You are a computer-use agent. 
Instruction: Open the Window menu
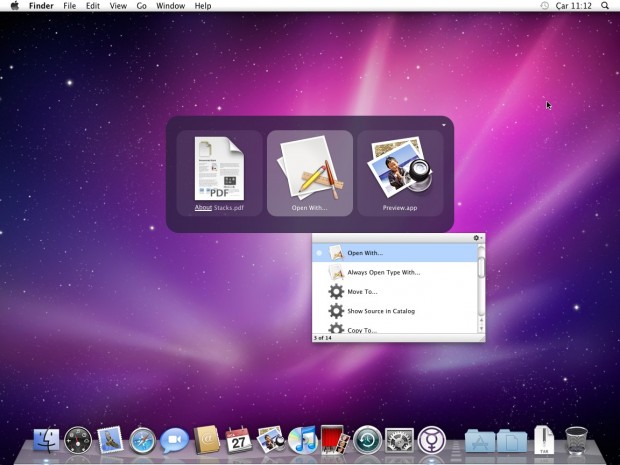point(170,6)
